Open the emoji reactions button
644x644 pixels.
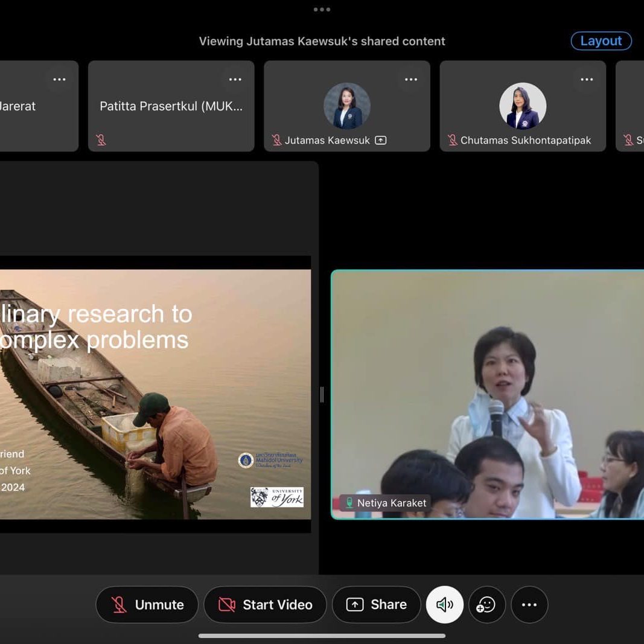(486, 604)
